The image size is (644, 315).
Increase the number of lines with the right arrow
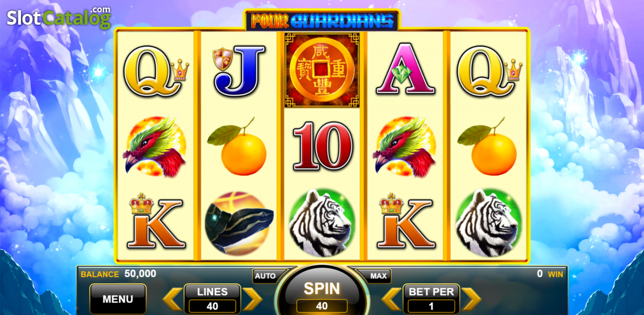(252, 299)
